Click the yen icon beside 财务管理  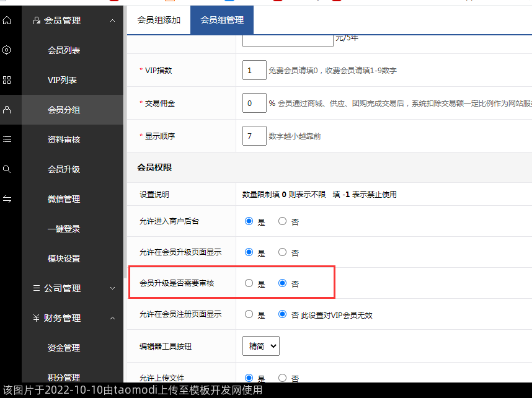pos(37,318)
